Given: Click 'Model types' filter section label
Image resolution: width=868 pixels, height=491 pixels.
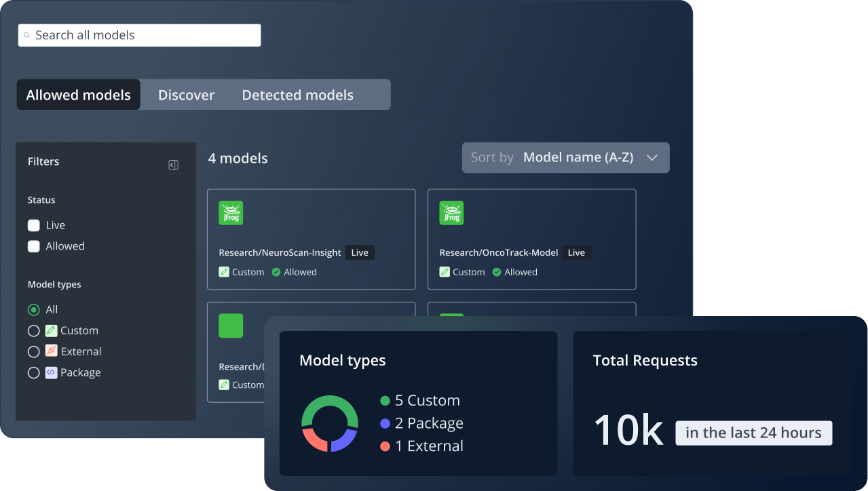Looking at the screenshot, I should tap(54, 284).
